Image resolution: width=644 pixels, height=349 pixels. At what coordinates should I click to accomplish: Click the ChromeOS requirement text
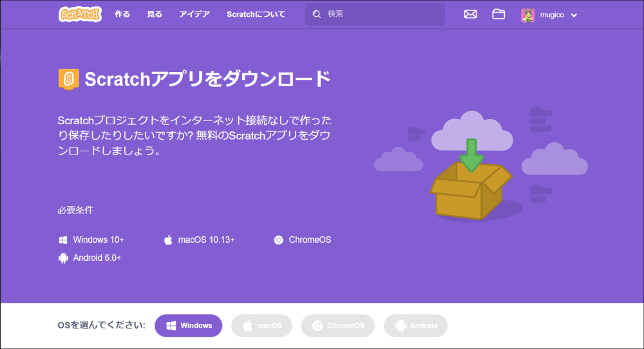pos(310,240)
